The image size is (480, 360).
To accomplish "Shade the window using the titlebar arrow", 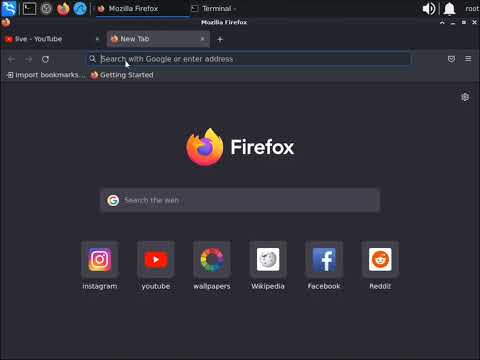I will 442,23.
